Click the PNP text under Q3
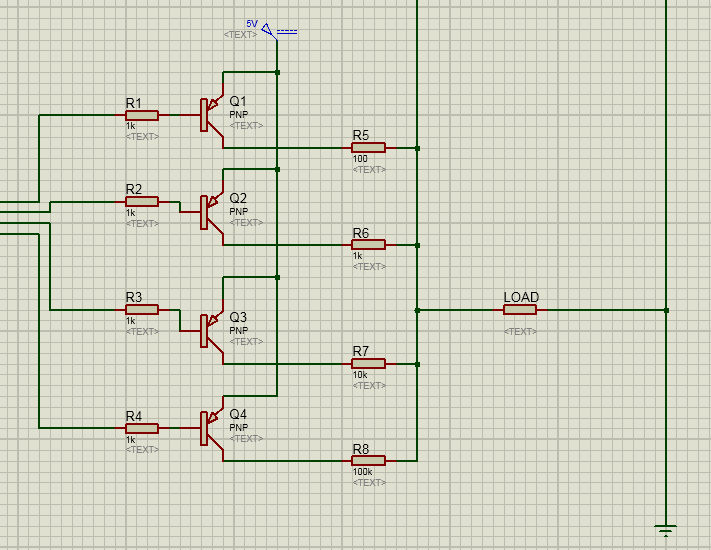This screenshot has height=550, width=711. (239, 330)
